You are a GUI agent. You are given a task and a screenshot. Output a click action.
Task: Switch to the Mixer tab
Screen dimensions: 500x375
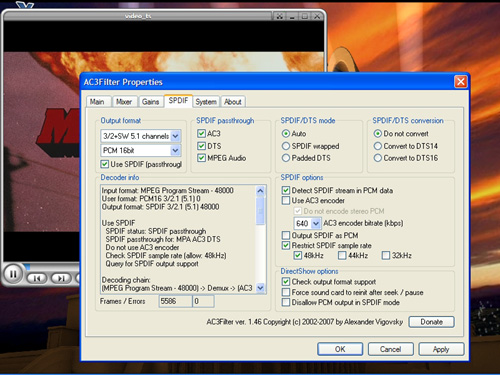tap(124, 102)
